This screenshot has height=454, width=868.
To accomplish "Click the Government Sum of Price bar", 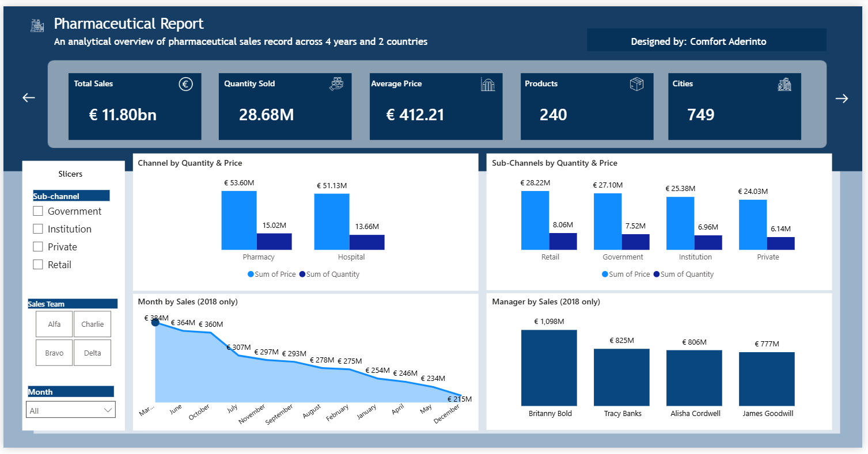I will [x=608, y=222].
